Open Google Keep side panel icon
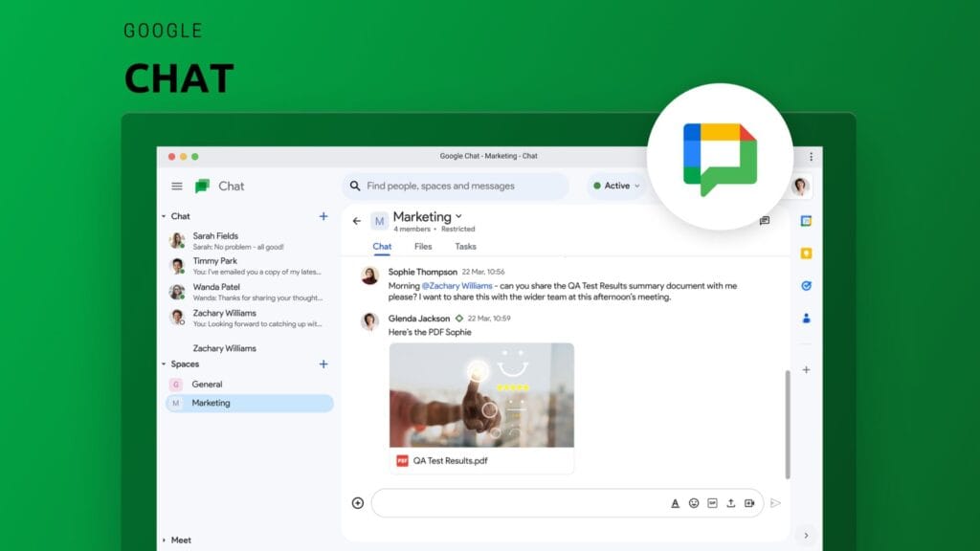This screenshot has width=980, height=551. click(806, 253)
